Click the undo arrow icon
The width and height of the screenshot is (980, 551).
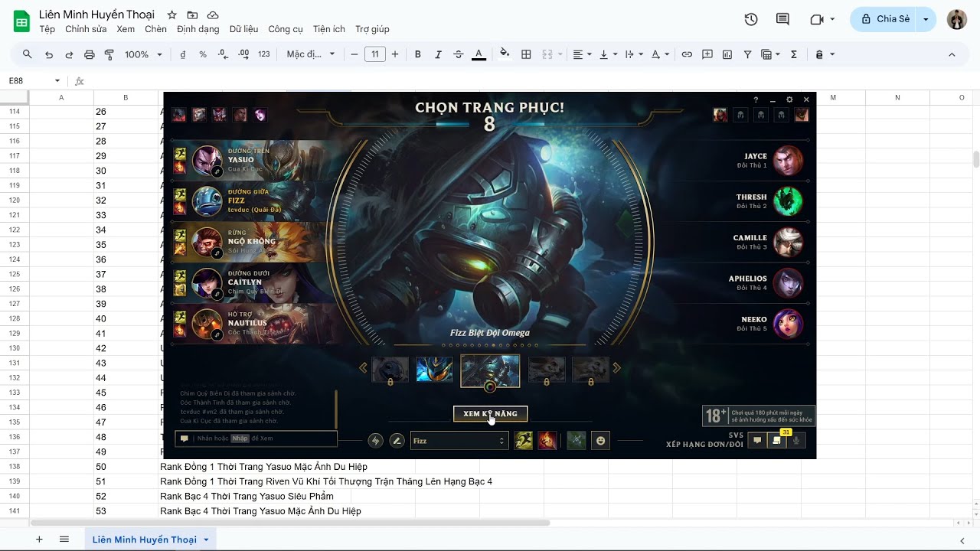[49, 54]
